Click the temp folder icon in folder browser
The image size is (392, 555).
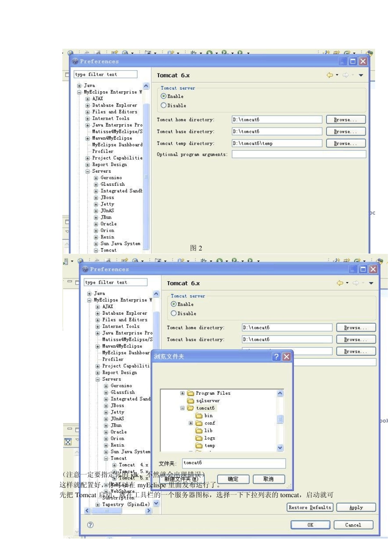[199, 445]
